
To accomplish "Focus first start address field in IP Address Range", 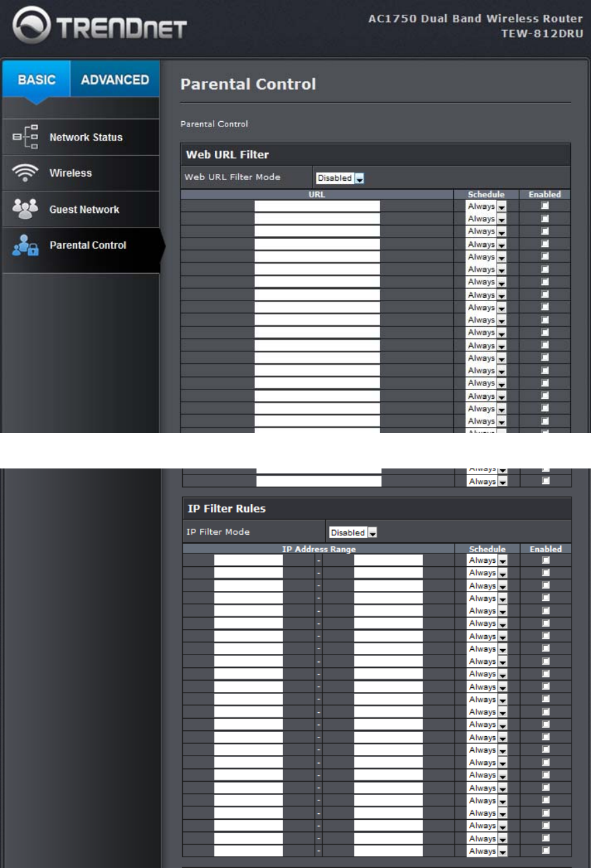I will point(248,560).
